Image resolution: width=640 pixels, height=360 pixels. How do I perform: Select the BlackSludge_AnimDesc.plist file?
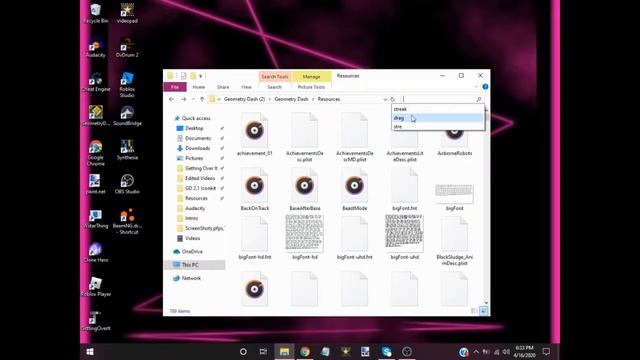point(454,241)
